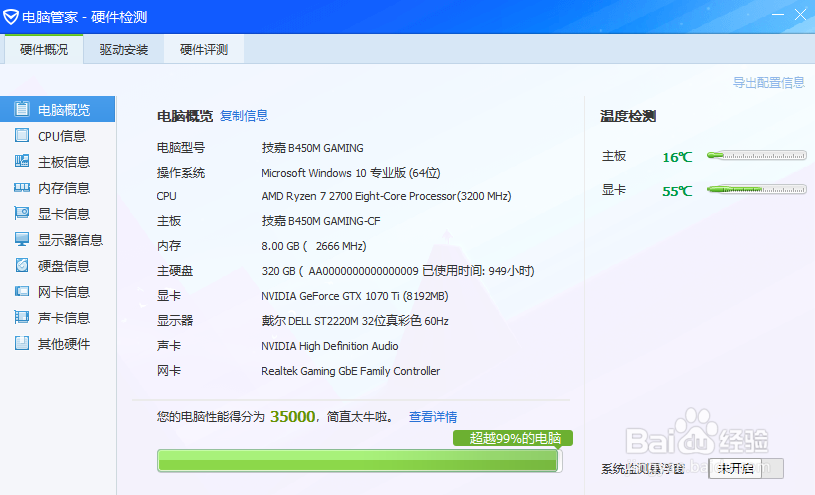Select 显卡信息 label in the sidebar
The image size is (815, 495).
click(64, 214)
